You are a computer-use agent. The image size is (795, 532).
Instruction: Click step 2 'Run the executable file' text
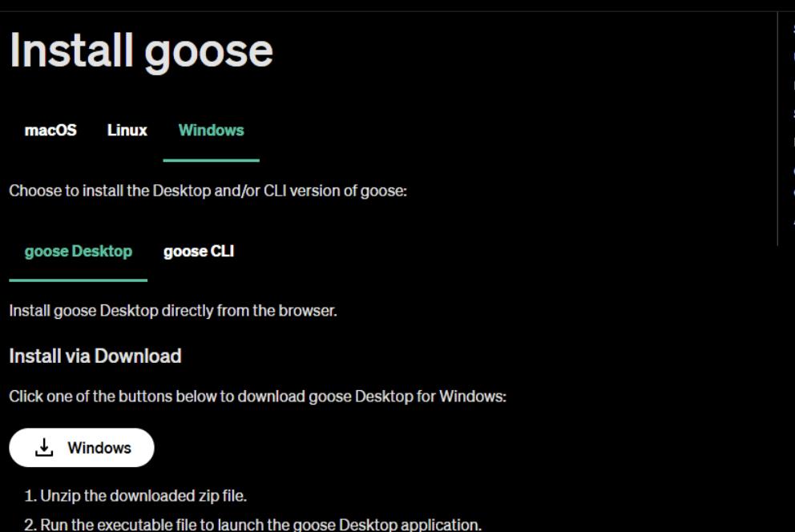point(252,525)
